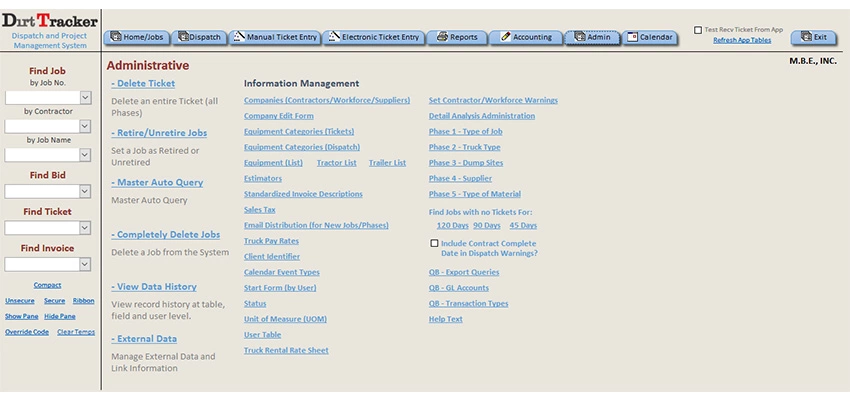Open Equipment Categories (Tickets) link
Screen dimensions: 850x400
[x=299, y=132]
